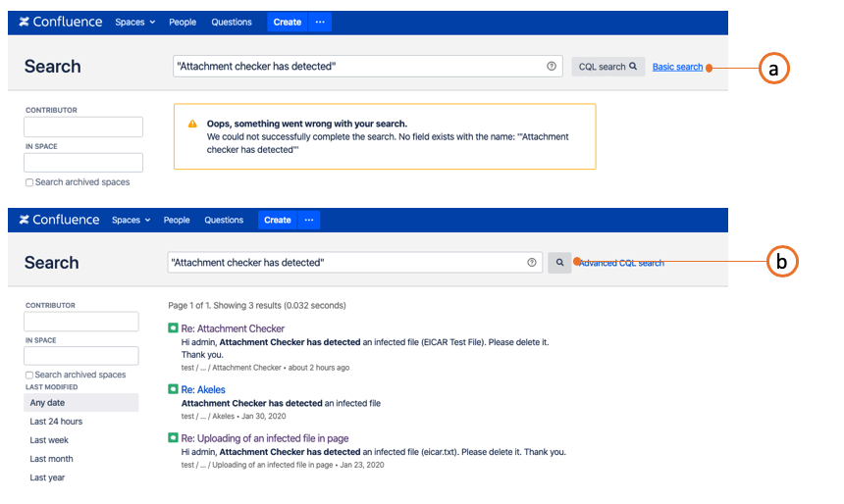The width and height of the screenshot is (844, 504).
Task: Click the help icon in the CQL search field
Action: (552, 67)
